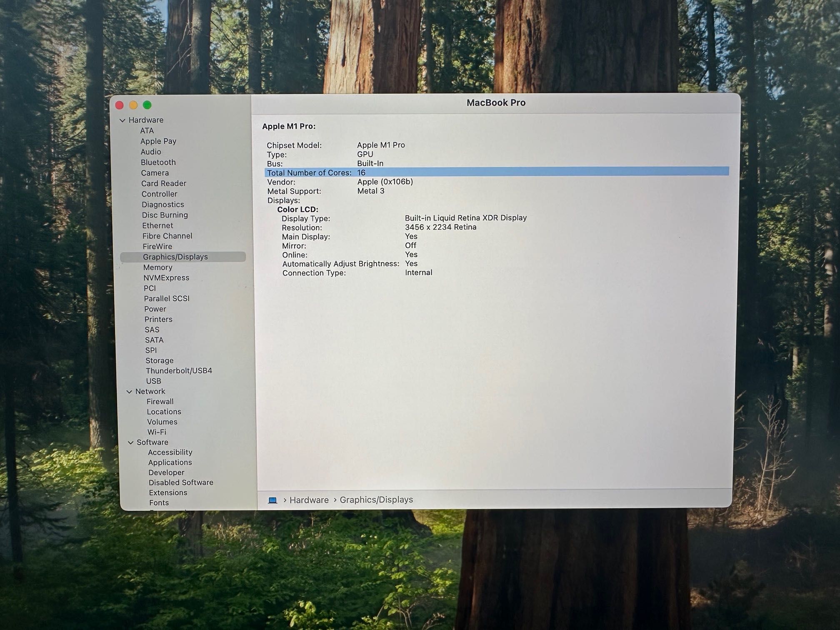Viewport: 840px width, 630px height.
Task: Select Parallel SCSI in the sidebar
Action: tap(167, 298)
